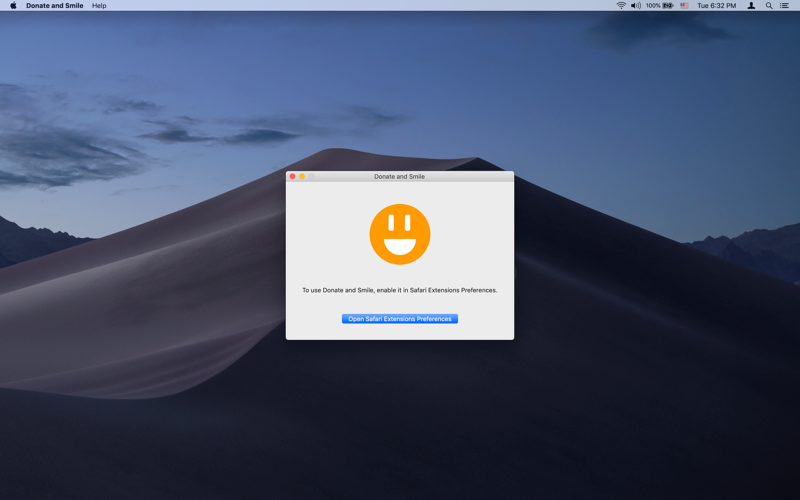This screenshot has width=800, height=500.
Task: Click Open Safari Extensions Preferences button
Action: click(x=399, y=319)
